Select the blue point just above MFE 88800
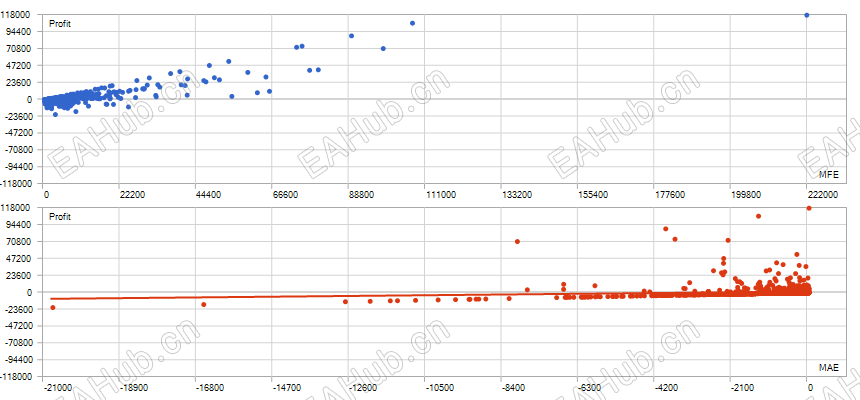 tap(352, 36)
